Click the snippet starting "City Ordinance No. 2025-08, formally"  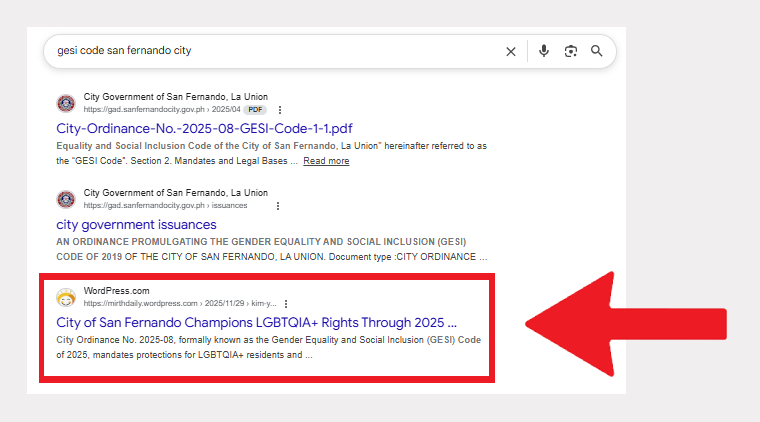(269, 347)
